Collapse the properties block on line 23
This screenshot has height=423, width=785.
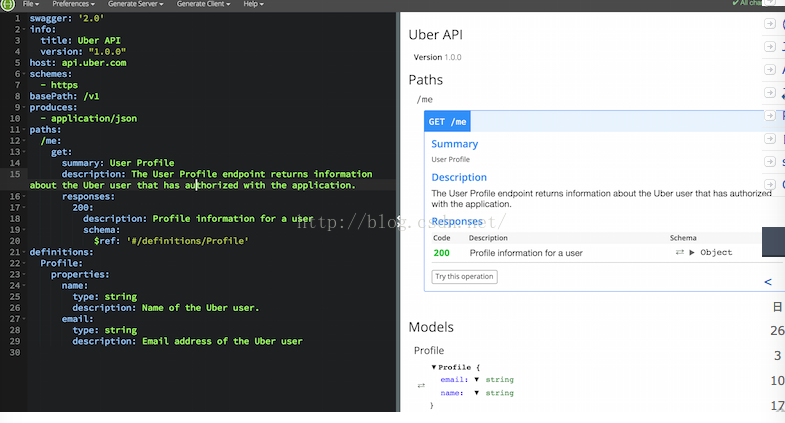[24, 275]
